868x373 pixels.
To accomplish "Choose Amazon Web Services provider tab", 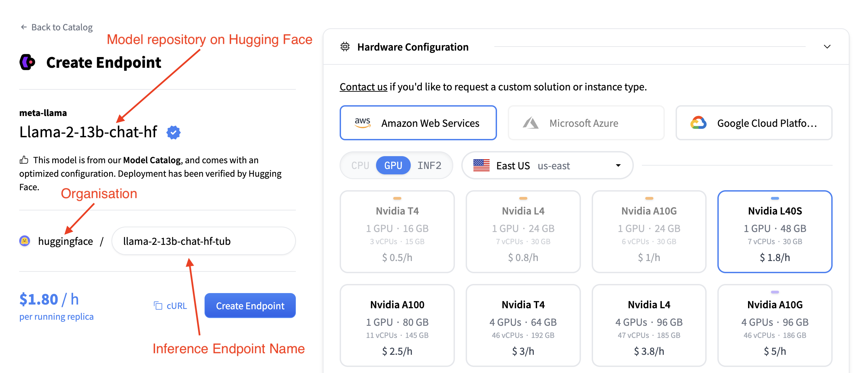I will 418,123.
